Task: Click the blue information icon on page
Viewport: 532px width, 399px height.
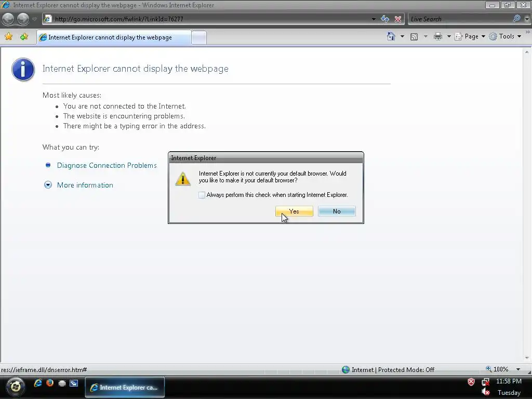Action: pos(23,70)
